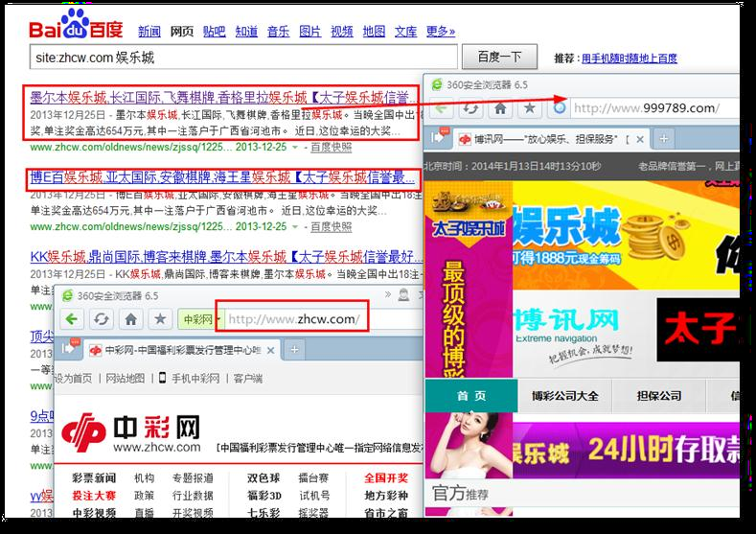Click back arrow in zhcw.com browser window
This screenshot has height=534, width=756.
pos(73,318)
